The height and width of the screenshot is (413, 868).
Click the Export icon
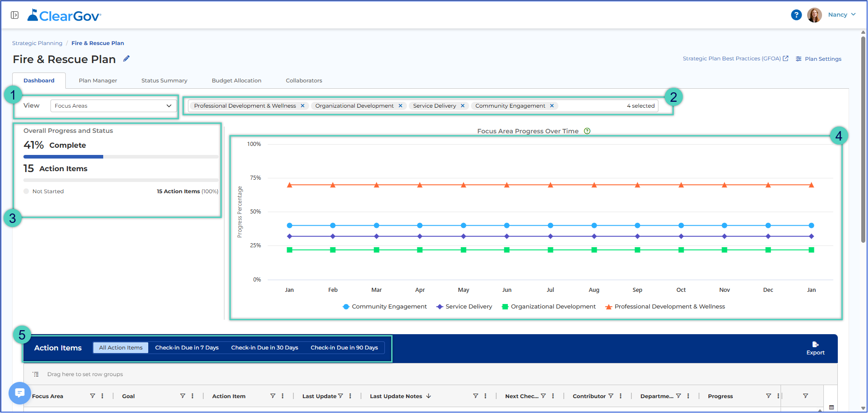click(815, 345)
